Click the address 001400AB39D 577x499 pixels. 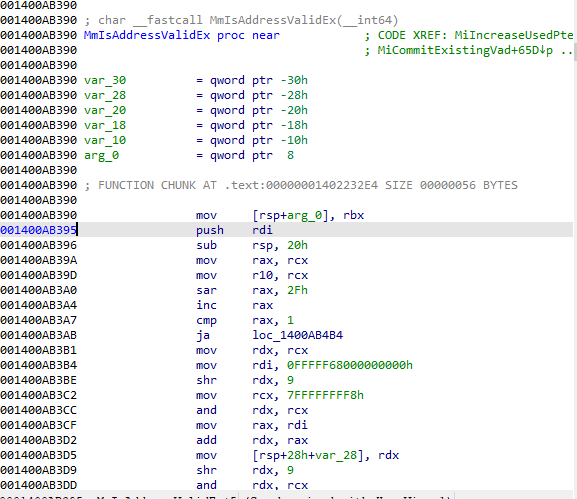(38, 276)
